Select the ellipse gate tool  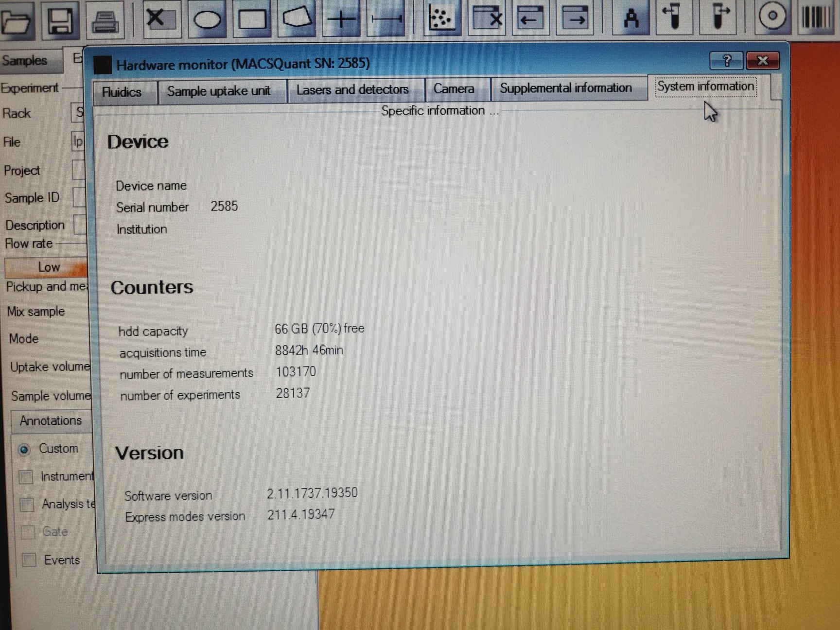tap(208, 19)
